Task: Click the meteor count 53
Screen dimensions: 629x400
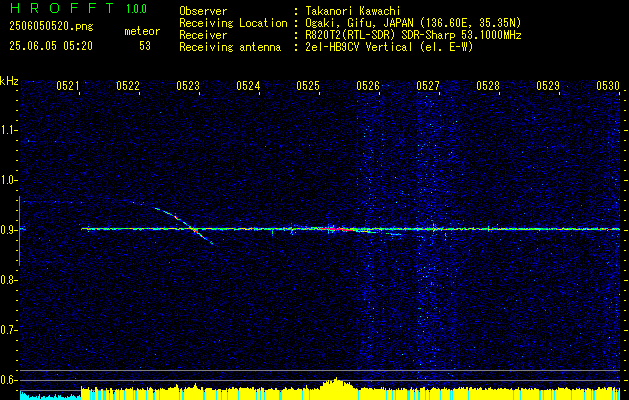Action: (145, 46)
